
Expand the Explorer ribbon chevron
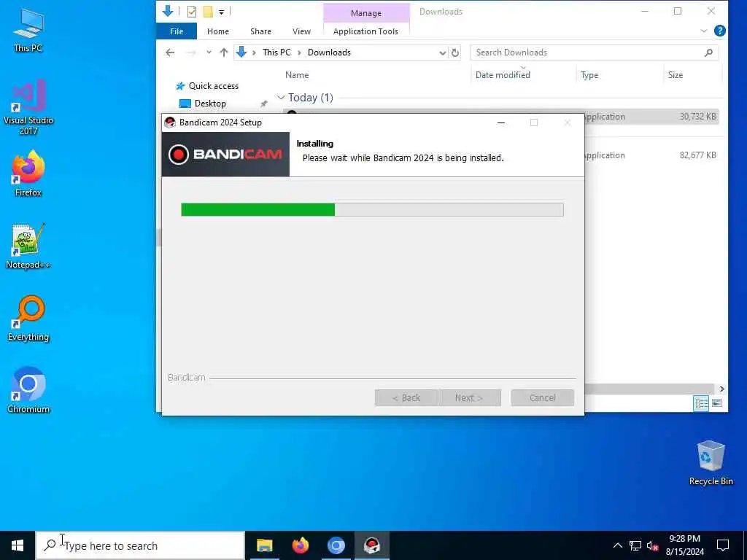704,31
